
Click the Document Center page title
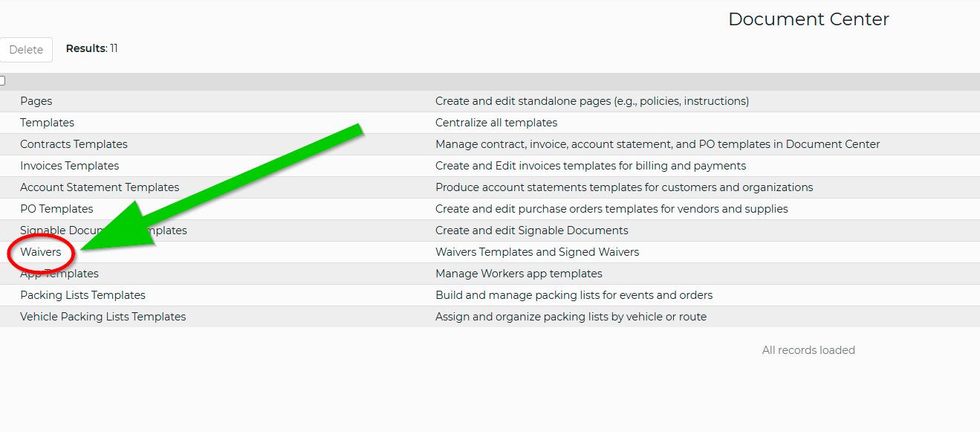pyautogui.click(x=808, y=19)
